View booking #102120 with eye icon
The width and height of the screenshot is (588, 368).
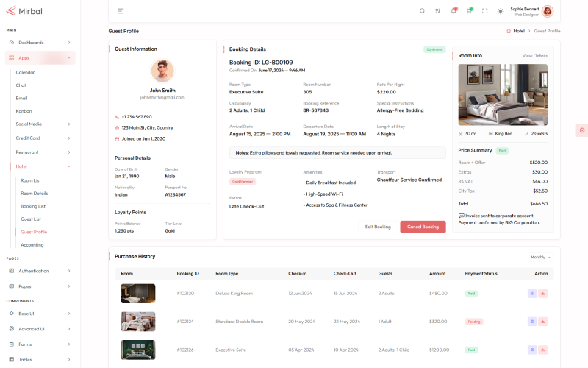click(x=532, y=293)
